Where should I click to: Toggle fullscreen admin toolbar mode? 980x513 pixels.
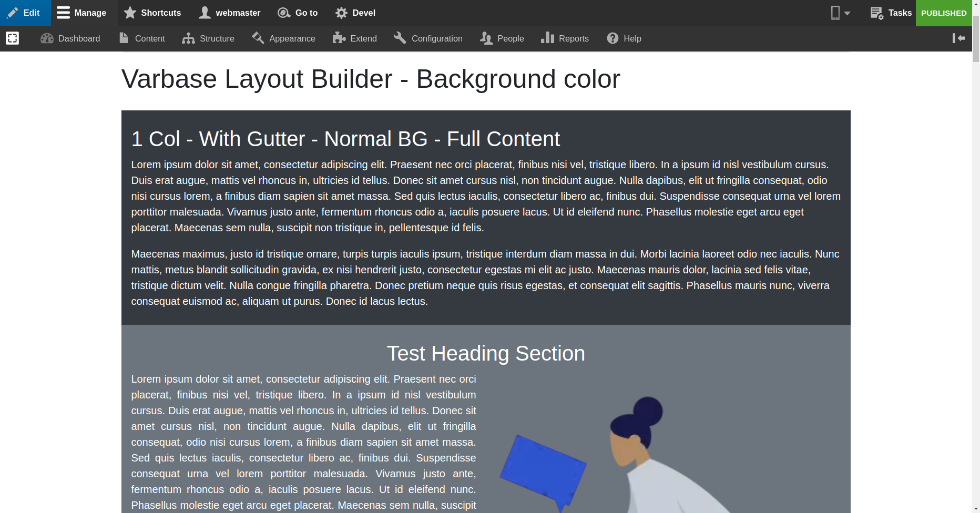click(x=12, y=38)
